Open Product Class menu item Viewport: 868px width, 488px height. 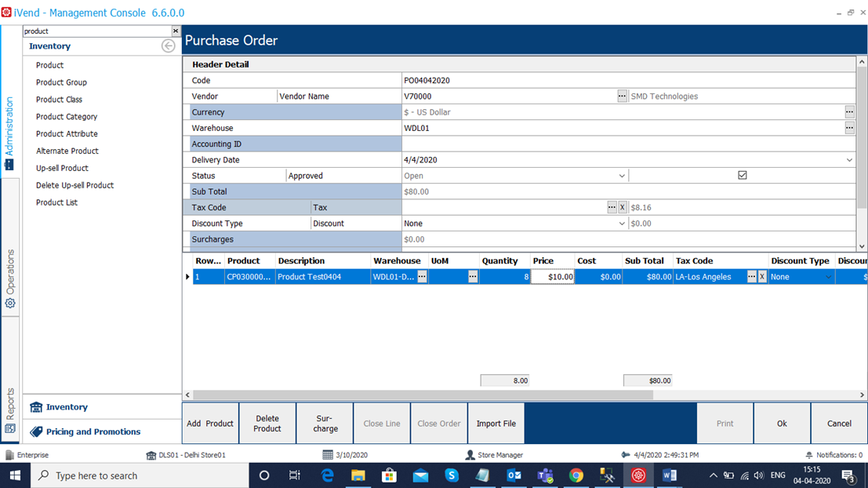click(x=60, y=99)
